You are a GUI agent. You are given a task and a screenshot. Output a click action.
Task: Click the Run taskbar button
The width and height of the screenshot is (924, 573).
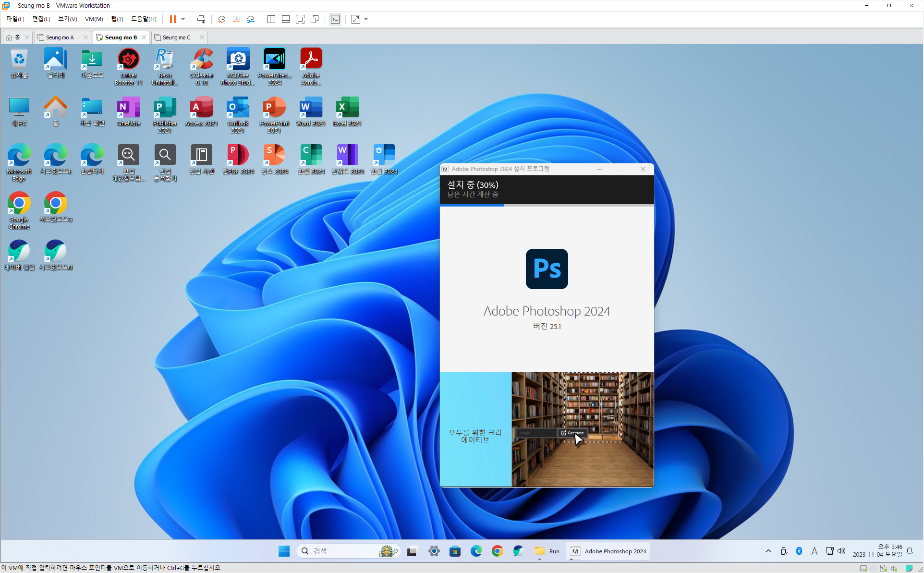click(x=547, y=551)
